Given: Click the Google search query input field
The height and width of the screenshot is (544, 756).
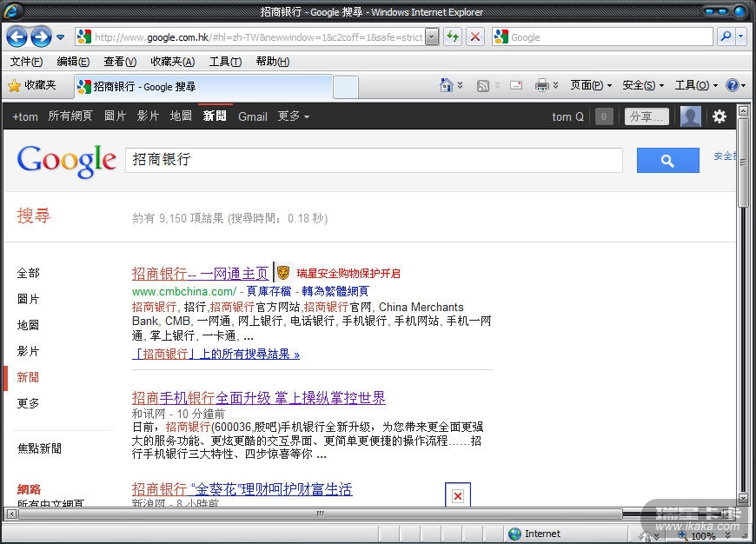Looking at the screenshot, I should coord(374,161).
